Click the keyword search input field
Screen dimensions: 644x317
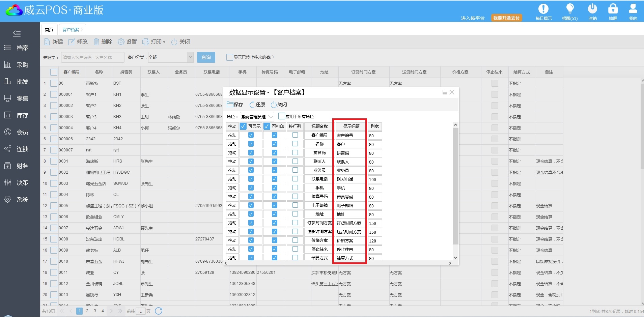pyautogui.click(x=92, y=57)
